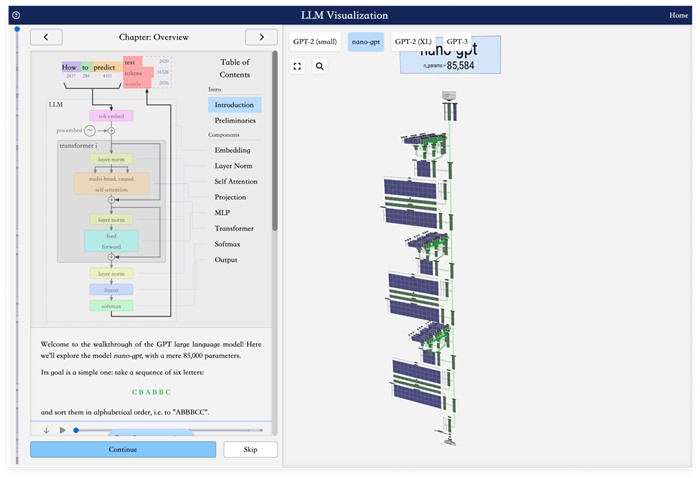The height and width of the screenshot is (478, 700).
Task: Open Embedding in table of contents
Action: [x=232, y=150]
